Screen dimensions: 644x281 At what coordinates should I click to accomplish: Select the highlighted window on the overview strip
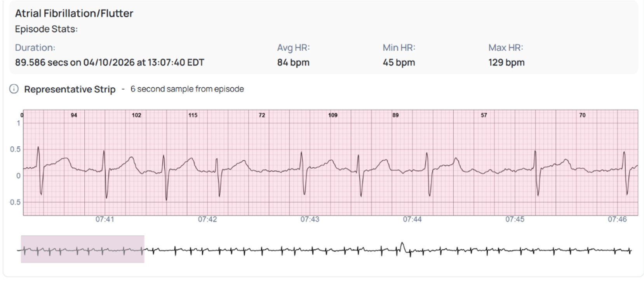[x=83, y=249]
